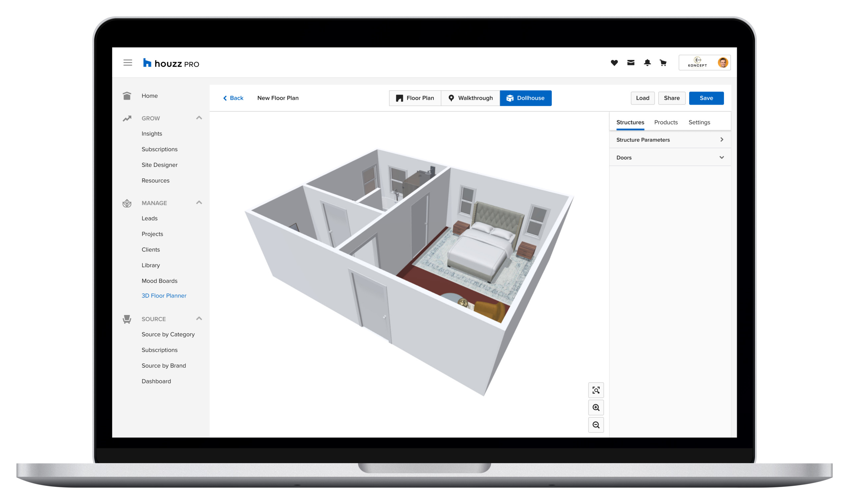849x504 pixels.
Task: Switch to the Products tab
Action: point(666,122)
